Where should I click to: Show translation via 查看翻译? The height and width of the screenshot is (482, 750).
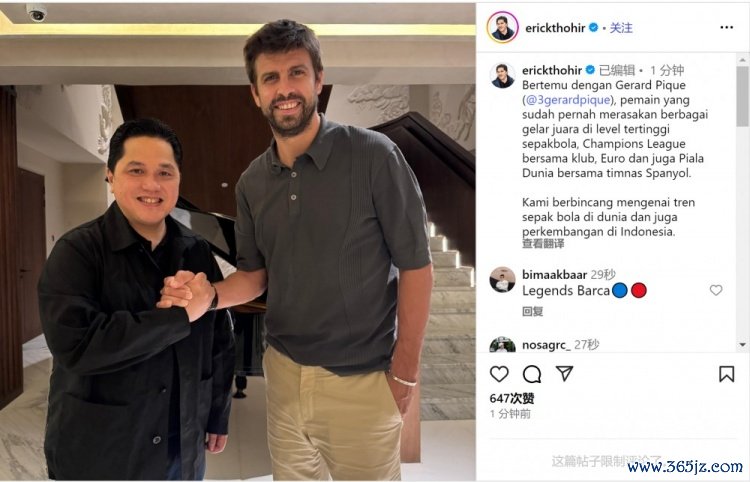click(543, 244)
